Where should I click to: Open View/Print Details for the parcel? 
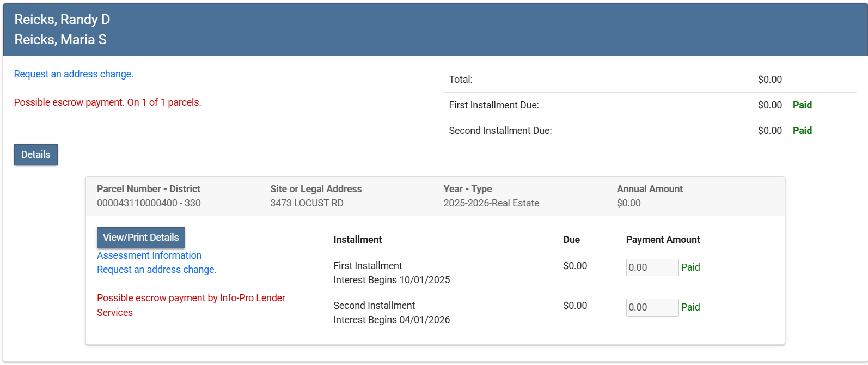140,238
